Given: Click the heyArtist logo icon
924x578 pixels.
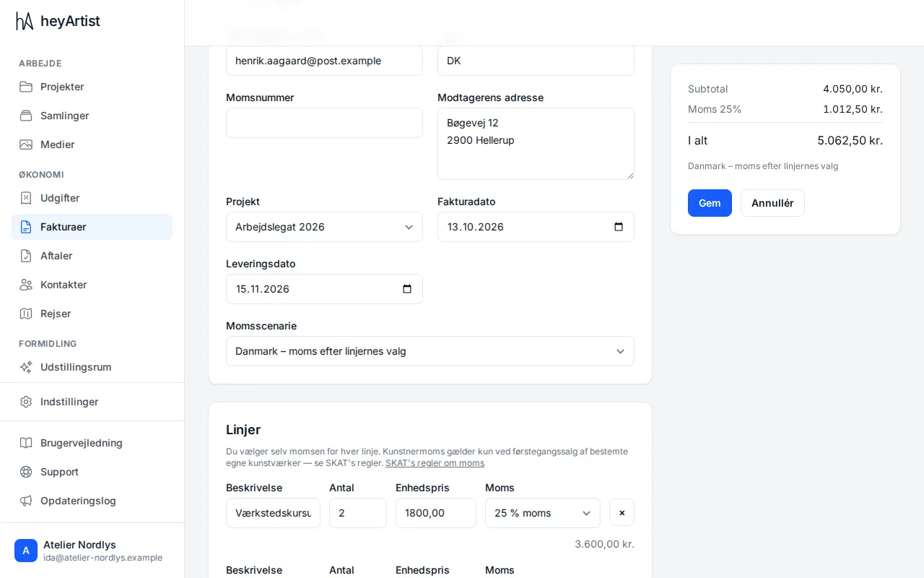Looking at the screenshot, I should (x=25, y=21).
